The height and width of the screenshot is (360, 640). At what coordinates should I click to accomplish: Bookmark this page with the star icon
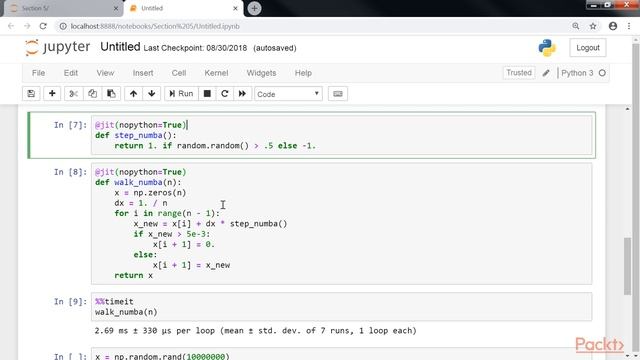593,26
